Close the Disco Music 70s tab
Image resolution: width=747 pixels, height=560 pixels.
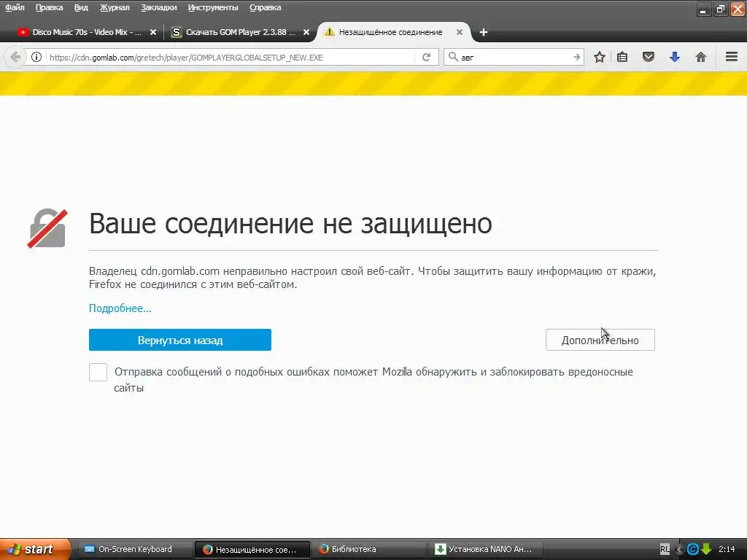pos(153,32)
